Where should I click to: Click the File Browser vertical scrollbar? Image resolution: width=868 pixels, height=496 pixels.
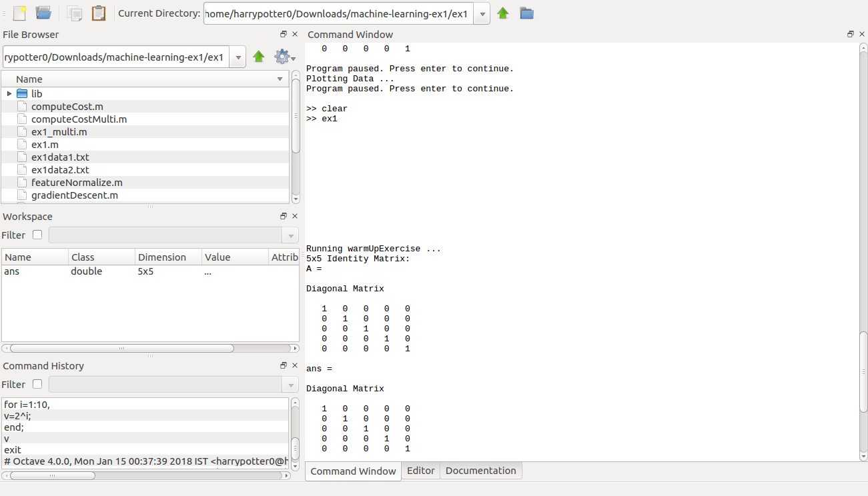point(296,117)
